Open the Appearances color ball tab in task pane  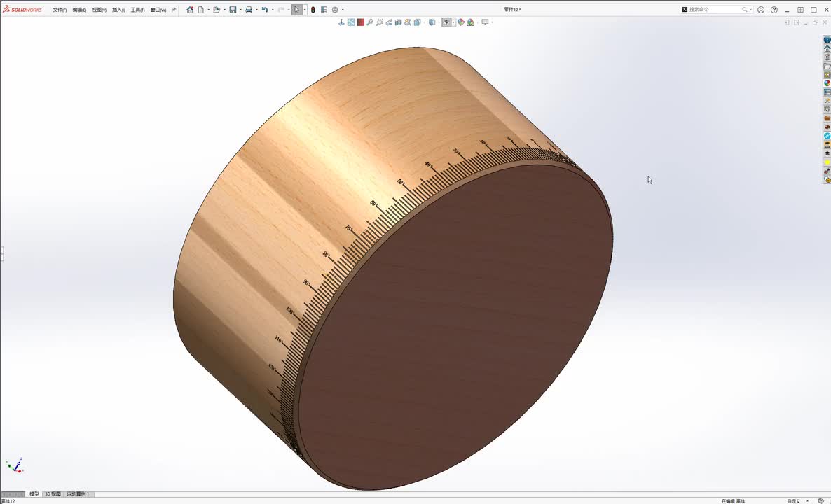827,83
